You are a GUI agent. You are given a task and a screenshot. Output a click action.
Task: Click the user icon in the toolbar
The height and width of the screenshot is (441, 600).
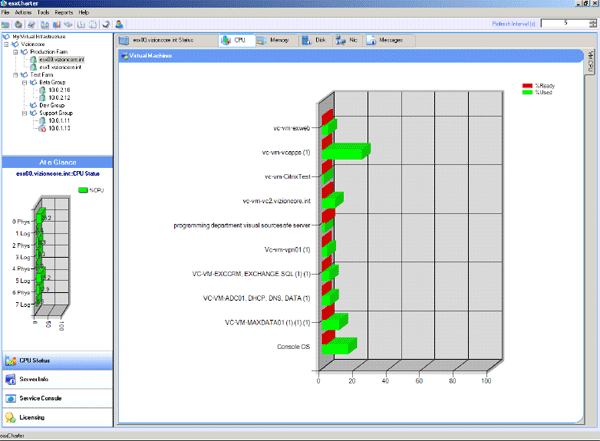(x=120, y=22)
